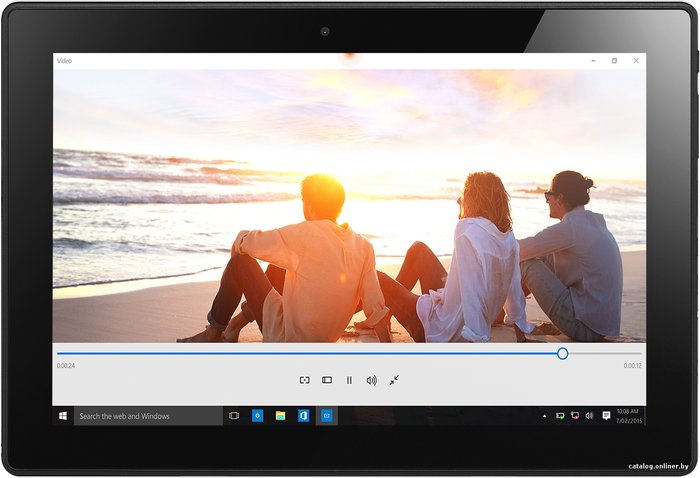This screenshot has width=700, height=478.
Task: Click the seek bar's played blue portion
Action: pos(307,353)
